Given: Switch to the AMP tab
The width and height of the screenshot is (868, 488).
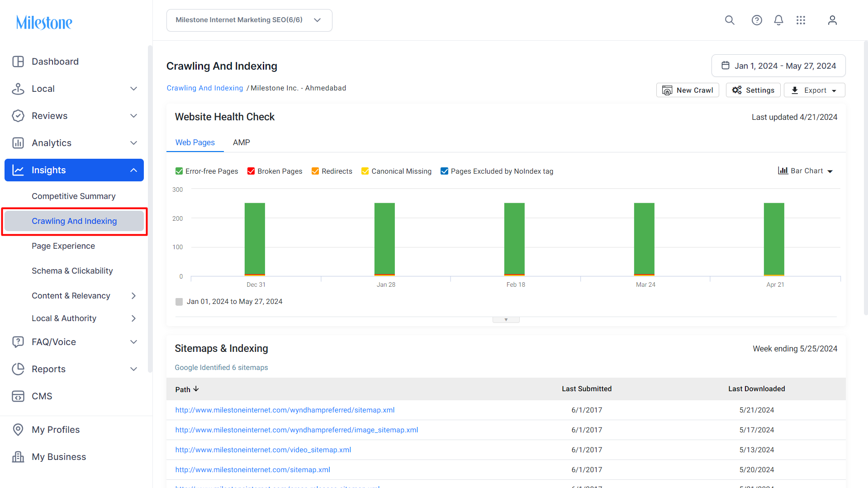Looking at the screenshot, I should [x=241, y=142].
